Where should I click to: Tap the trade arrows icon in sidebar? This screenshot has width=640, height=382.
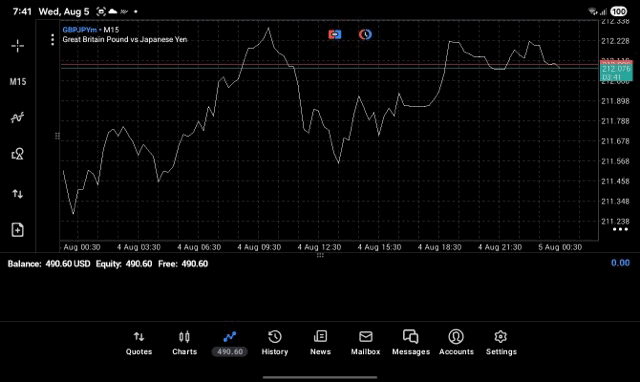pos(18,194)
